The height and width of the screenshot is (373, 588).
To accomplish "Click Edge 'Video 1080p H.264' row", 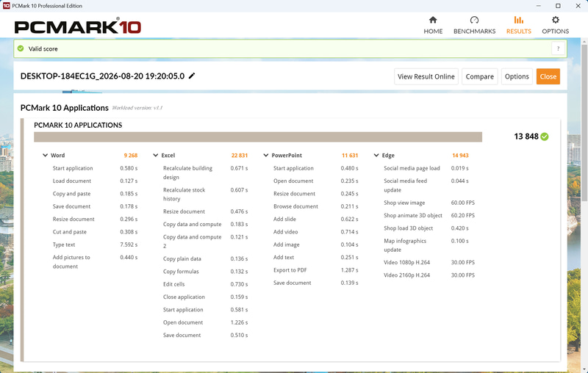I will (x=429, y=263).
